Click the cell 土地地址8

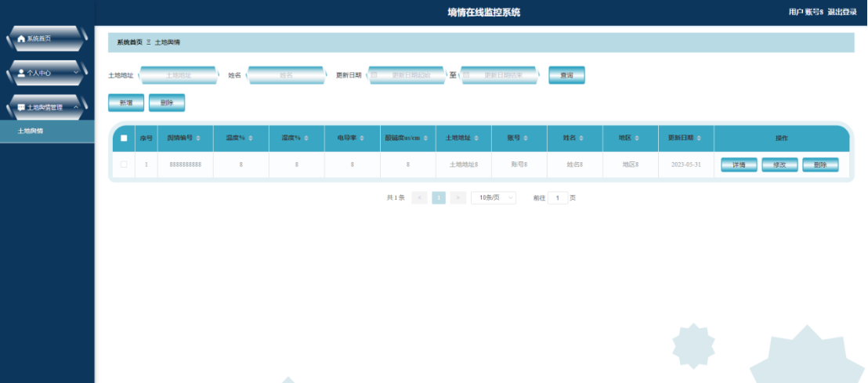pyautogui.click(x=464, y=165)
